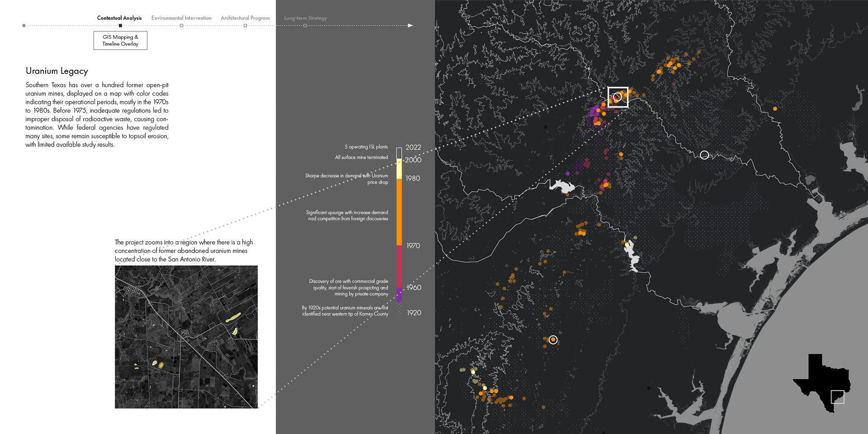Click the hollow ring marker outside the highlight box
Screen dimensions: 868x434
[x=704, y=155]
